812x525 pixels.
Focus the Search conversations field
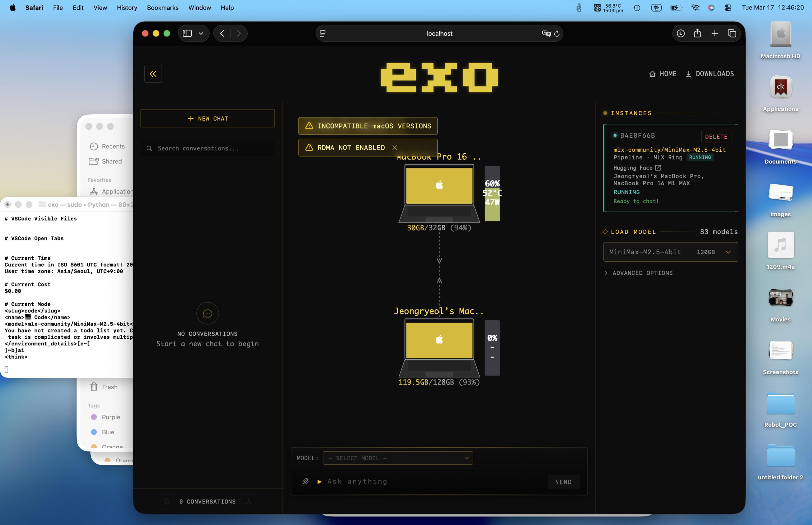click(x=208, y=148)
